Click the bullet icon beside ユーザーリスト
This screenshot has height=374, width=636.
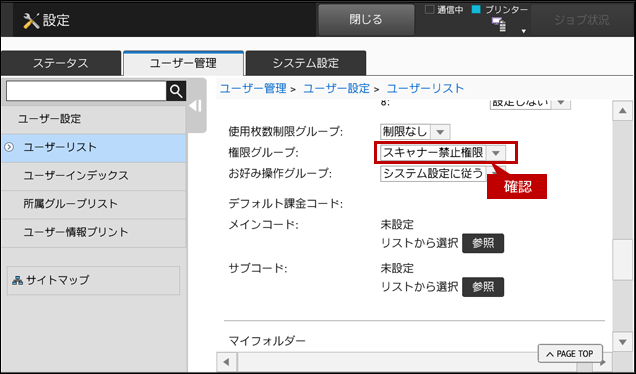pyautogui.click(x=9, y=147)
